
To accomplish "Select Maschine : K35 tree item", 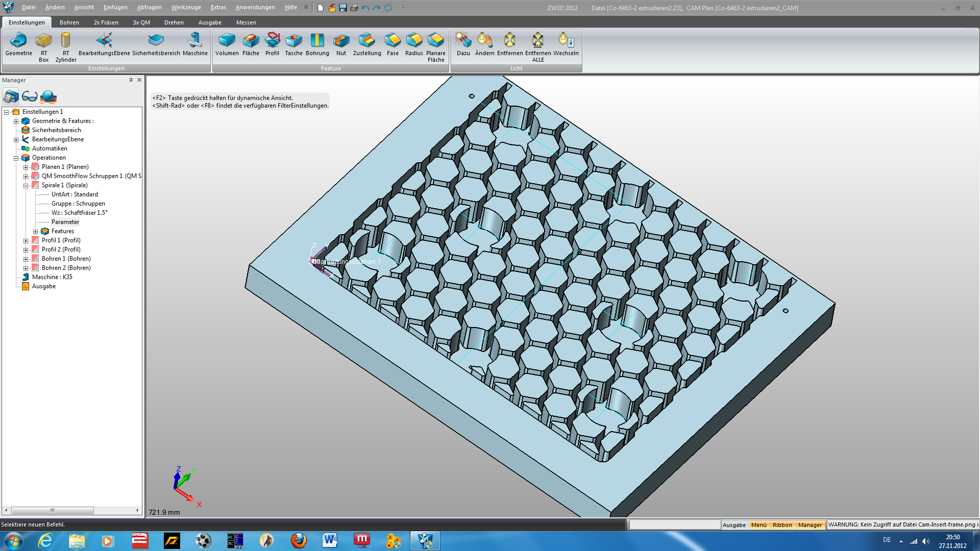I will [x=52, y=277].
